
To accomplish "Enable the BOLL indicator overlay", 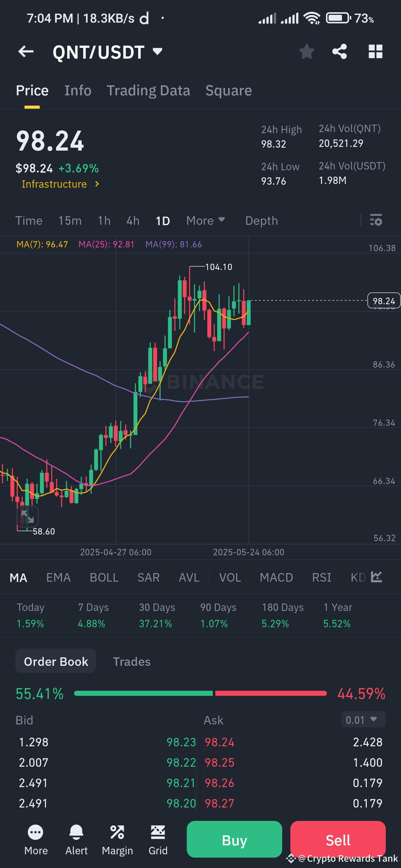I will click(x=104, y=578).
